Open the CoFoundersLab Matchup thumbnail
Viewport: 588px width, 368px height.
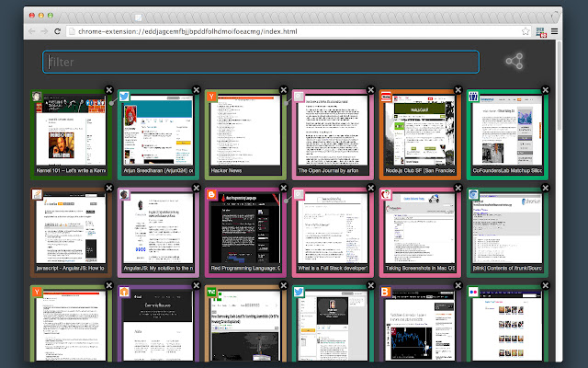tap(508, 130)
